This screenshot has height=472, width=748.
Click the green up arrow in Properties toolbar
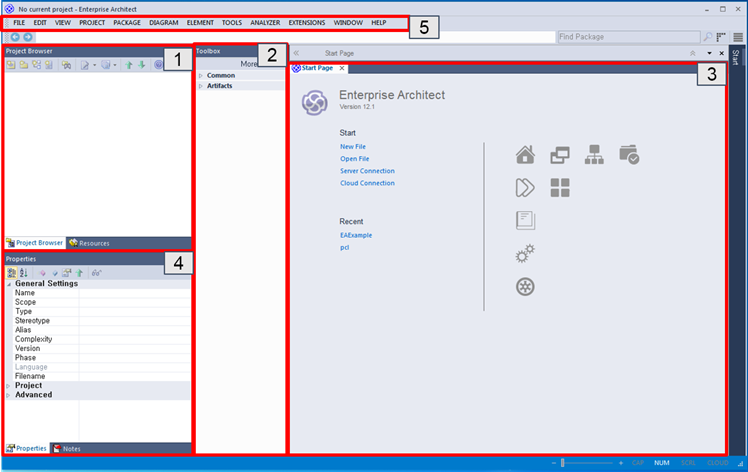[79, 273]
